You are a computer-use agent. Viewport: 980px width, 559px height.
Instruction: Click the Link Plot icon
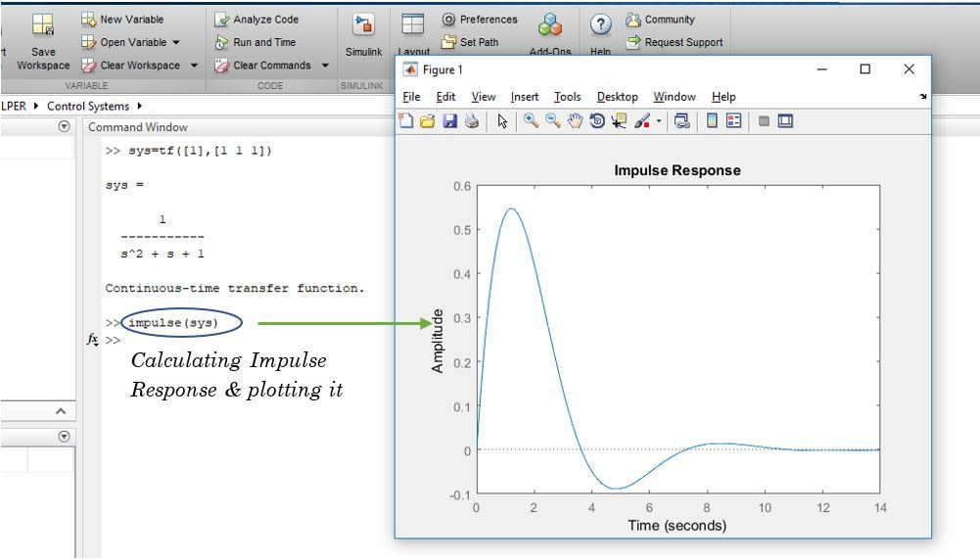click(x=681, y=120)
